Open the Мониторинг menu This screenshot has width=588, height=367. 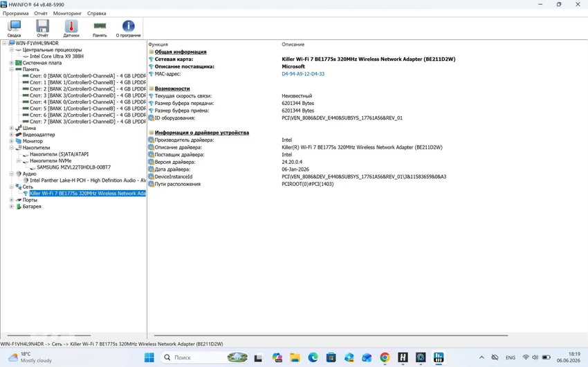68,13
